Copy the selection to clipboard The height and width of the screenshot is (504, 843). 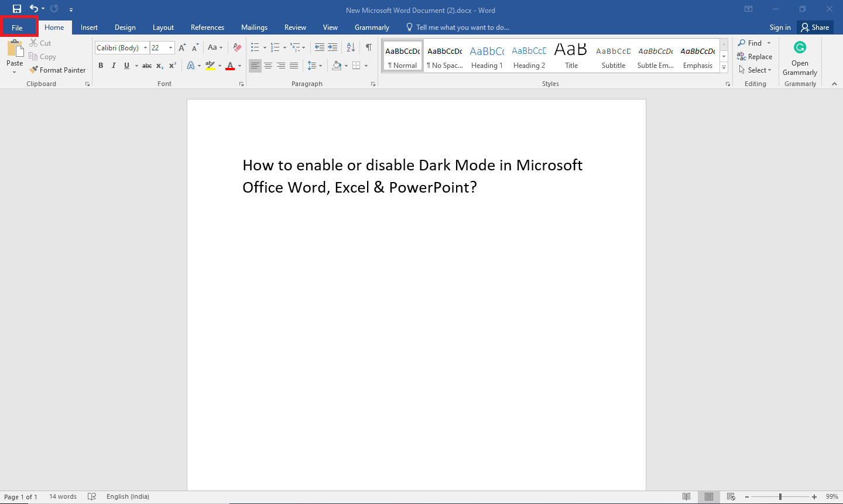43,57
